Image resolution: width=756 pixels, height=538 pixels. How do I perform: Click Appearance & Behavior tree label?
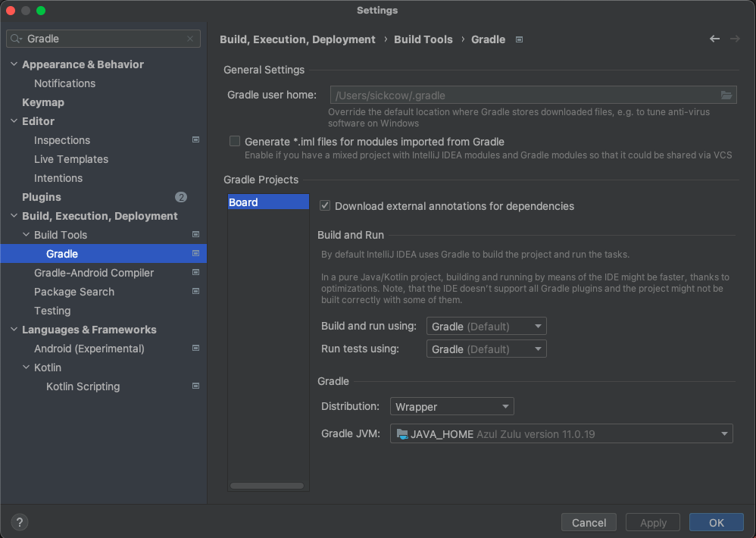pos(83,64)
